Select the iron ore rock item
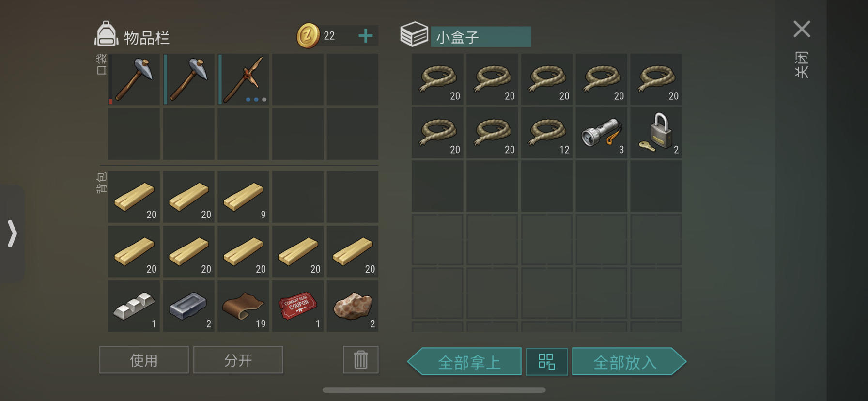This screenshot has height=401, width=868. pos(353,306)
